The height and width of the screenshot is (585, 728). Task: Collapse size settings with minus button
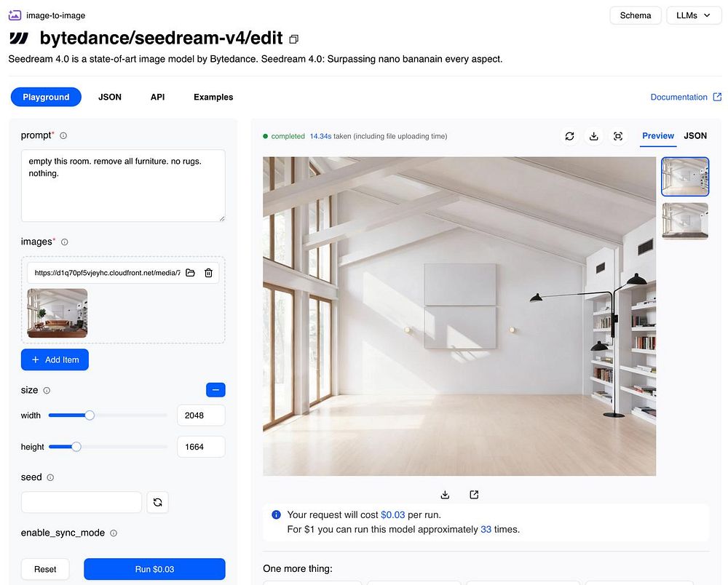click(x=216, y=390)
